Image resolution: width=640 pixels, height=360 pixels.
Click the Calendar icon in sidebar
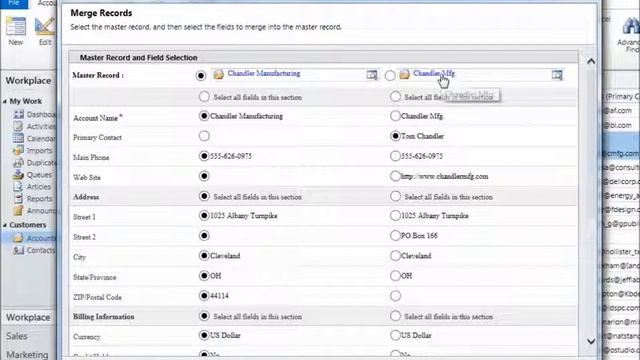pyautogui.click(x=18, y=138)
